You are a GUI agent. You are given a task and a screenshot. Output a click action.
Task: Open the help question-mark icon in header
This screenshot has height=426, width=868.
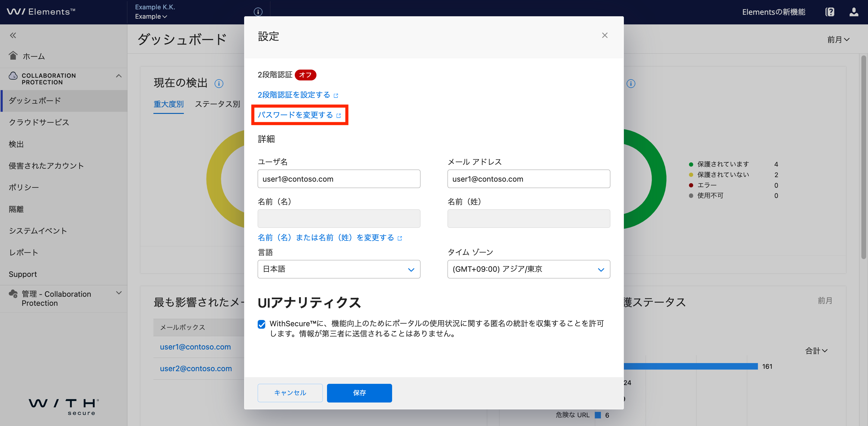tap(830, 12)
